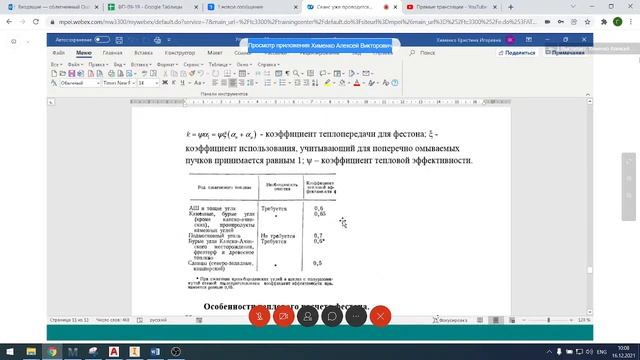The height and width of the screenshot is (360, 640).
Task: Click the Фокусировка focus mode in status bar
Action: tap(449, 320)
